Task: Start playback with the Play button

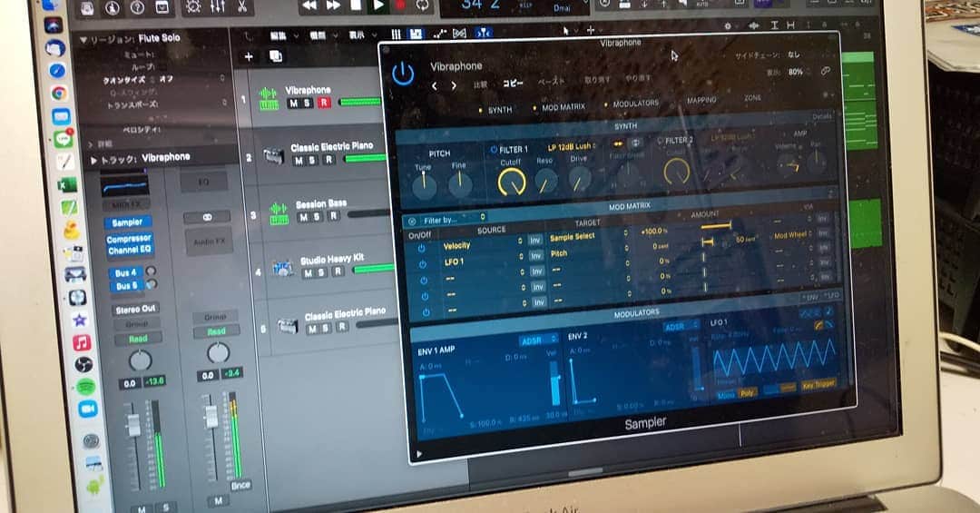Action: (378, 5)
